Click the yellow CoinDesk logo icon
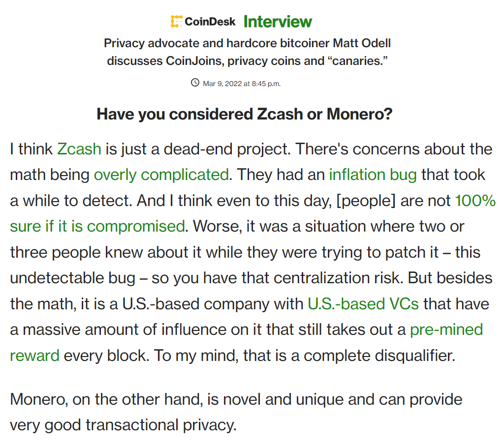Viewport: 504px width, 446px height. click(176, 22)
